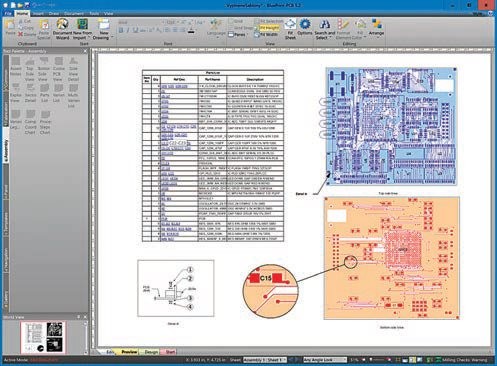This screenshot has width=497, height=366.
Task: Switch to the Document ribbon tab
Action: point(74,14)
